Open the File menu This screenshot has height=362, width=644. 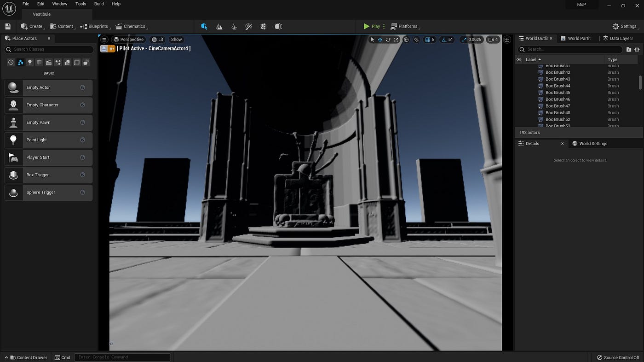[x=26, y=4]
